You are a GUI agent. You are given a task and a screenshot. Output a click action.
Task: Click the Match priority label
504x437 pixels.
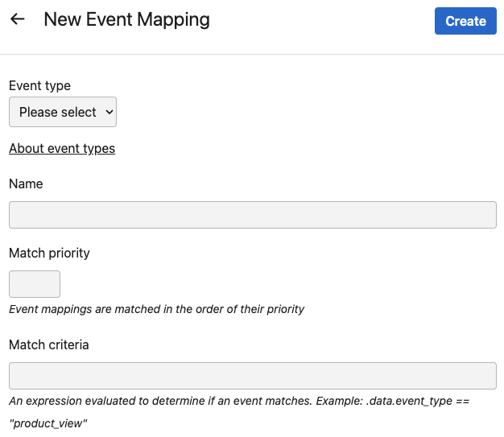49,254
